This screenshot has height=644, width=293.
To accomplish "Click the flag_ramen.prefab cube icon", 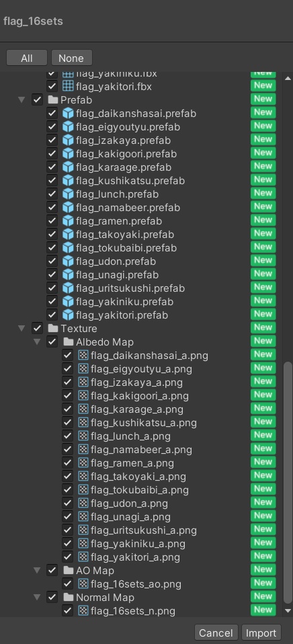I will click(68, 221).
